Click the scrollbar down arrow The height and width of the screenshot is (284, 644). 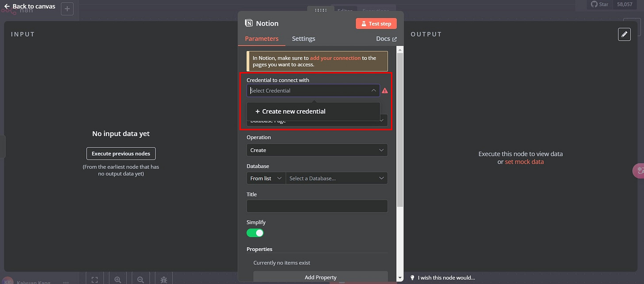(400, 278)
